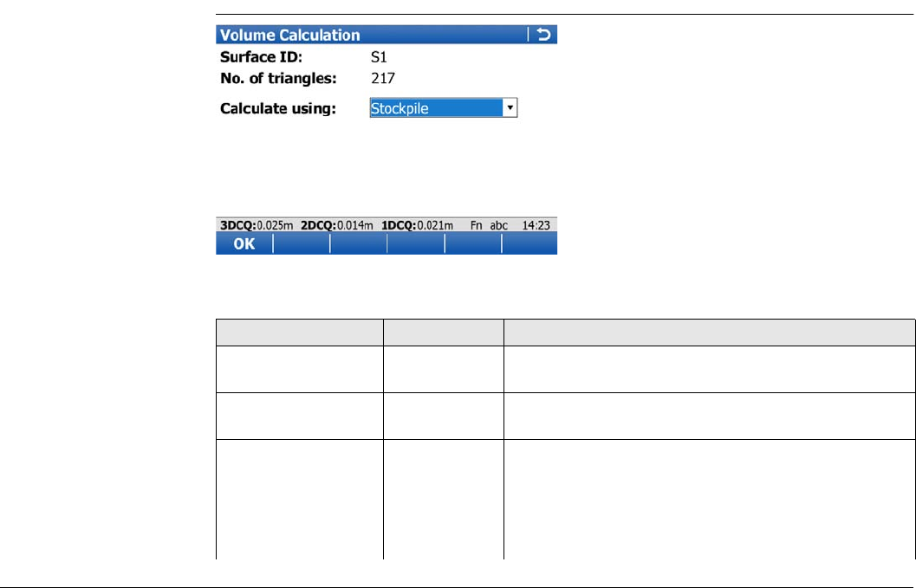Click the Volume Calculation title text
The image size is (916, 588).
tap(289, 35)
